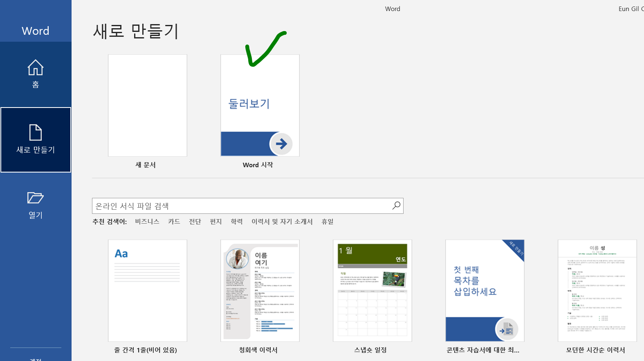This screenshot has width=644, height=361.
Task: Create a blank 새 문서 document
Action: pyautogui.click(x=148, y=105)
